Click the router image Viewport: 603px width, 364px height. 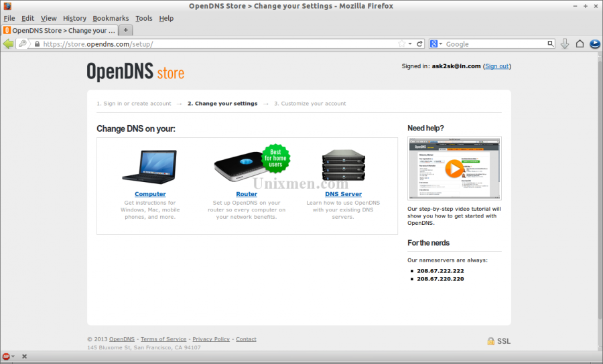[243, 167]
